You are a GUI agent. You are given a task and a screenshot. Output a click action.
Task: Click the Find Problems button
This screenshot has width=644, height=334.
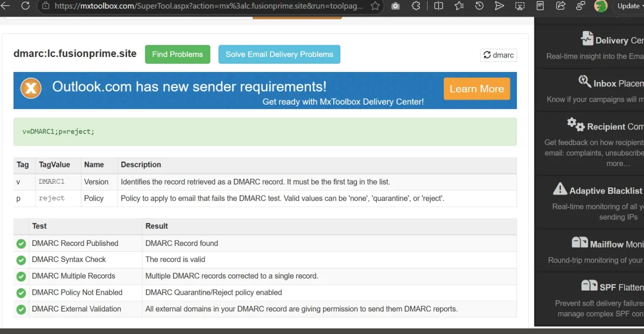pyautogui.click(x=178, y=54)
